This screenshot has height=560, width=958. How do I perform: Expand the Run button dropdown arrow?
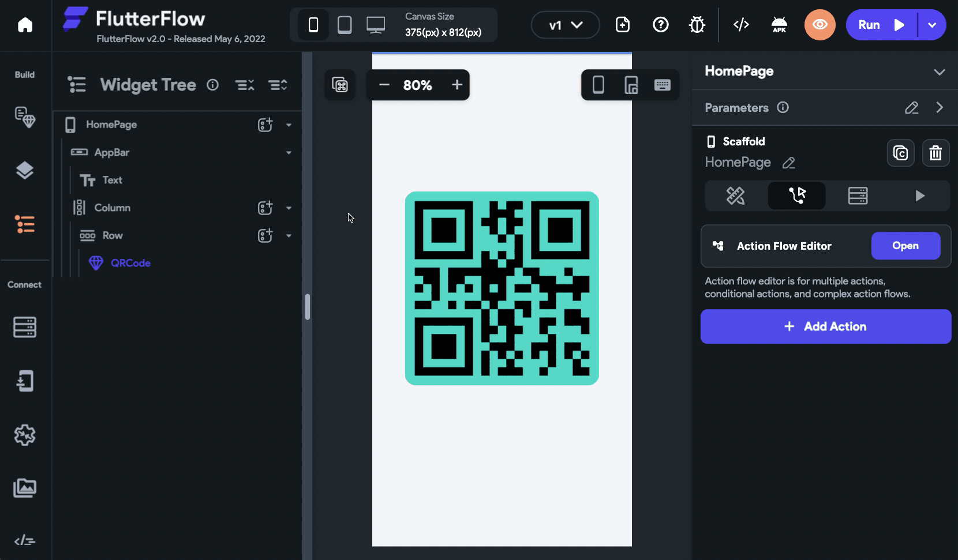pos(931,25)
